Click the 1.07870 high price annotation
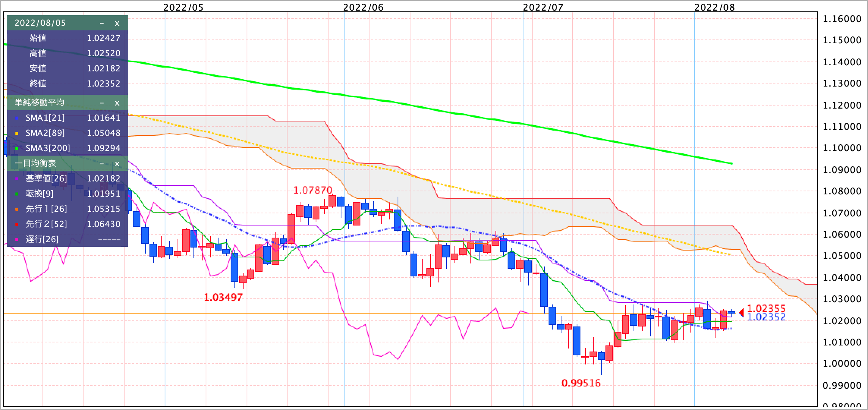The image size is (868, 410). point(313,190)
